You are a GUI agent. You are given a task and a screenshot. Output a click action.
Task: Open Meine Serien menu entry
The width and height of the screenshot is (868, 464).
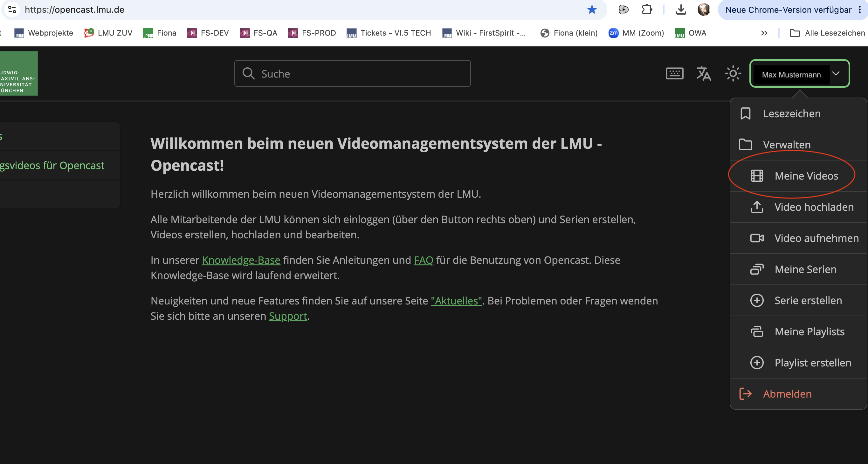click(x=798, y=269)
